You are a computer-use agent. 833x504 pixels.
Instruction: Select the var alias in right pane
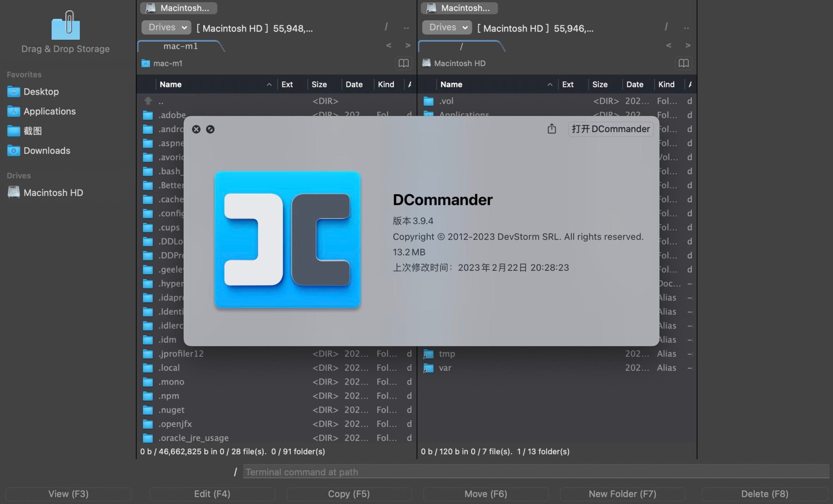click(557, 368)
